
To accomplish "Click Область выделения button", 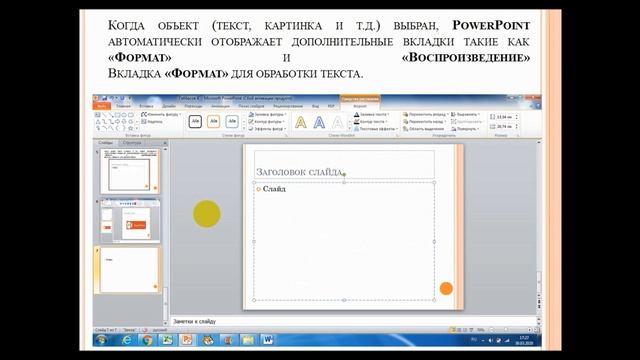I will click(x=423, y=129).
